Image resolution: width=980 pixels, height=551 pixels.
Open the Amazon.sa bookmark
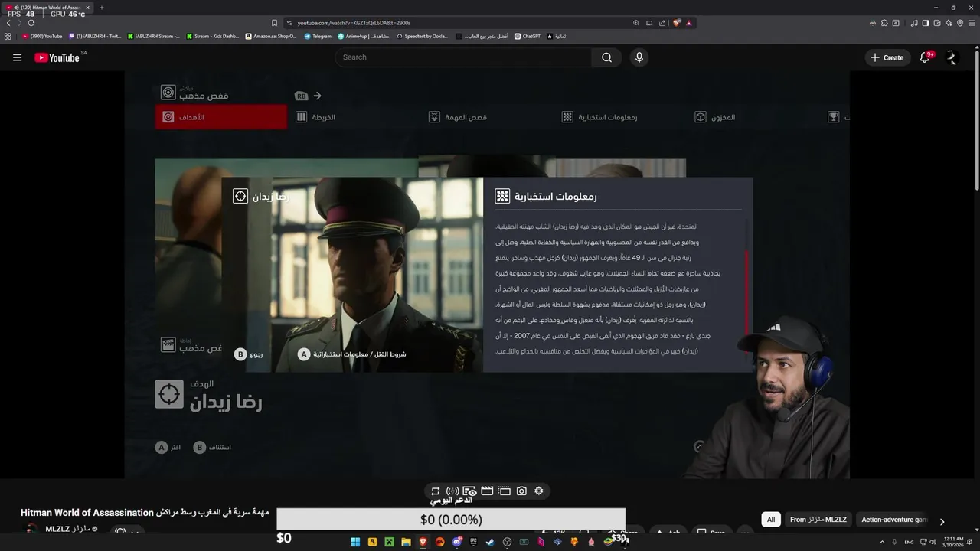271,36
